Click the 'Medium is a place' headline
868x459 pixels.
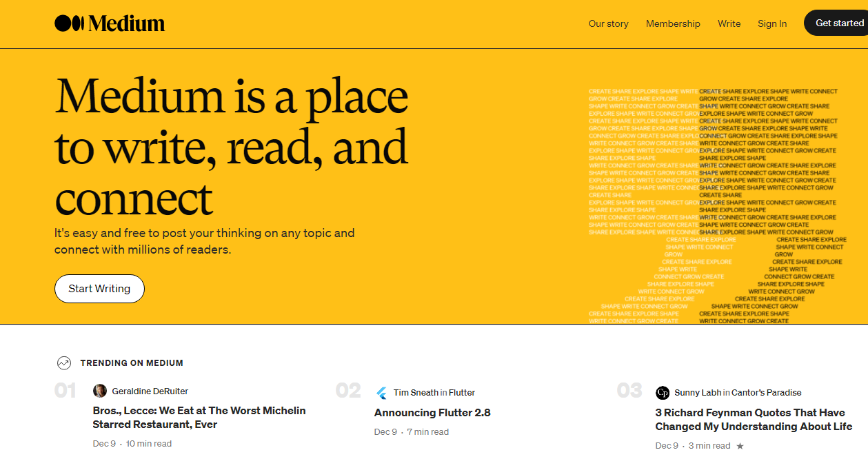tap(232, 145)
